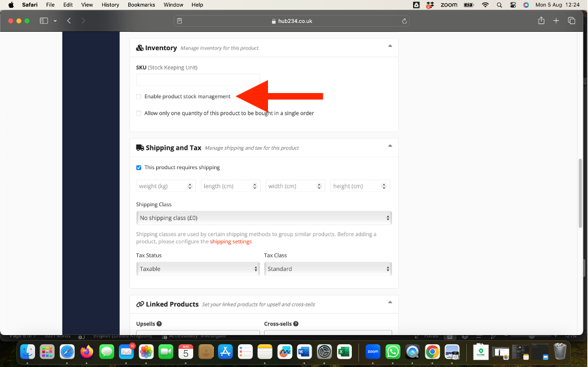
Task: Show the tab overview icon
Action: click(572, 21)
